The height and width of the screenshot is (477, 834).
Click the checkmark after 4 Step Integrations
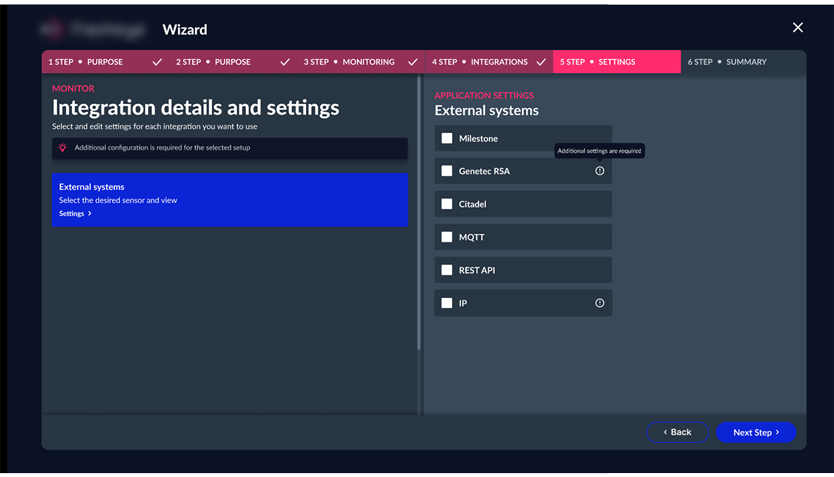click(541, 62)
